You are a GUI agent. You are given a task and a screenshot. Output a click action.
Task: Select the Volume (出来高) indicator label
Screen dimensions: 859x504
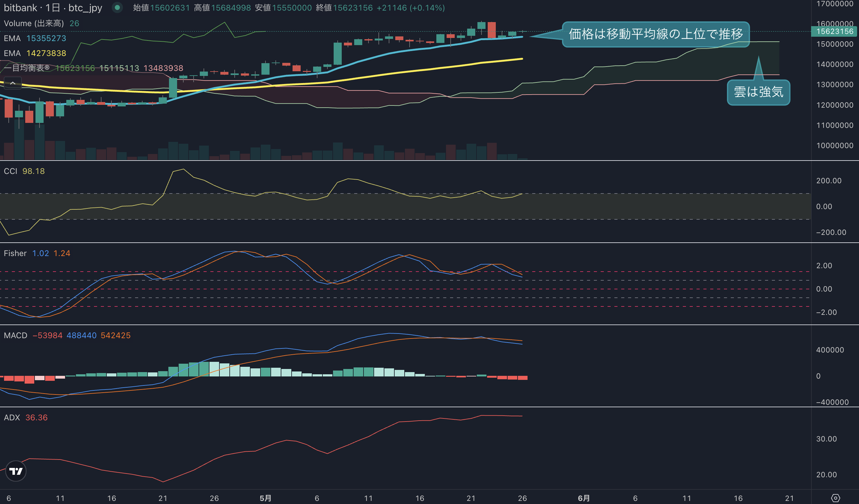(34, 23)
